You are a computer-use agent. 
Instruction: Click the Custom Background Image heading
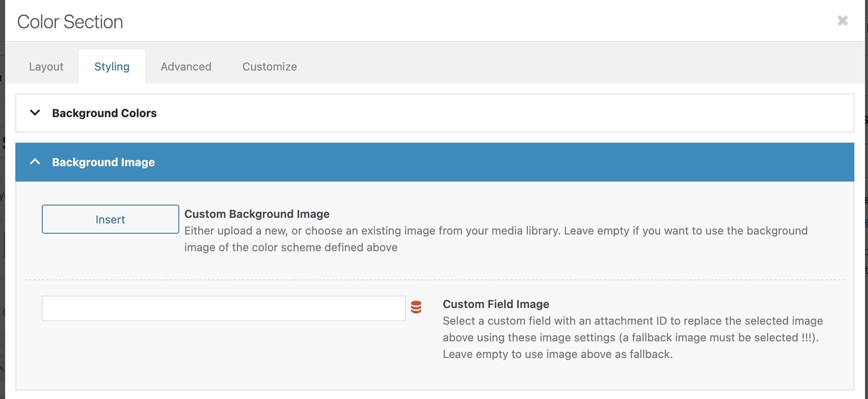(x=256, y=214)
